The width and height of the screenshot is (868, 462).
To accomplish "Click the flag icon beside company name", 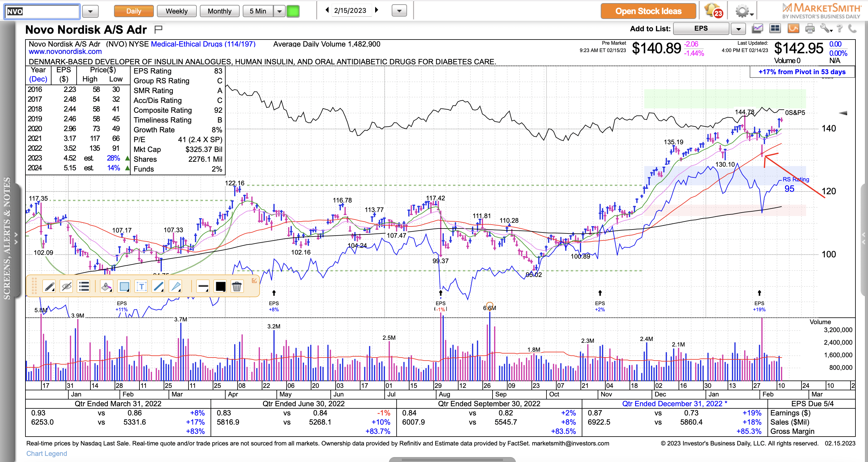I will [x=158, y=30].
